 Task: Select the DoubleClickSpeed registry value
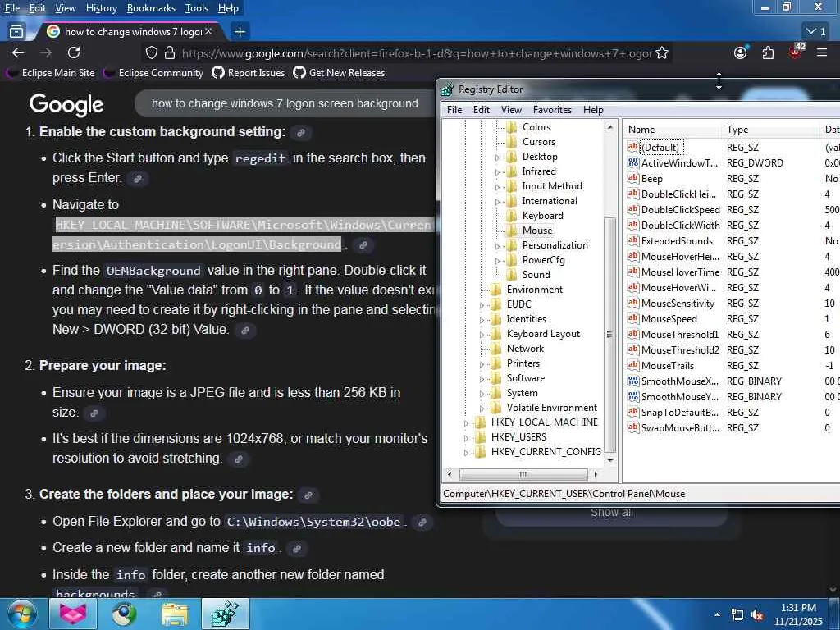(680, 209)
